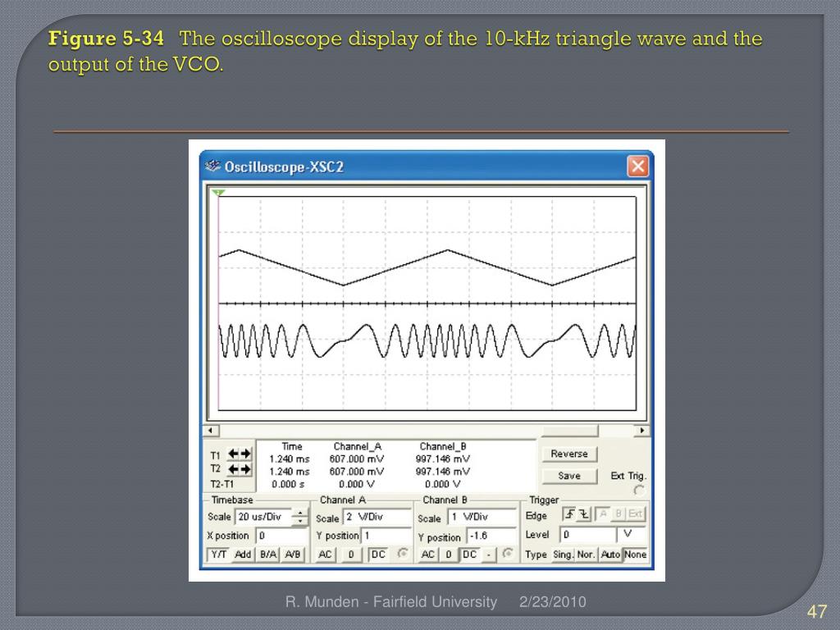Click the Trigger Level value field

(x=587, y=535)
